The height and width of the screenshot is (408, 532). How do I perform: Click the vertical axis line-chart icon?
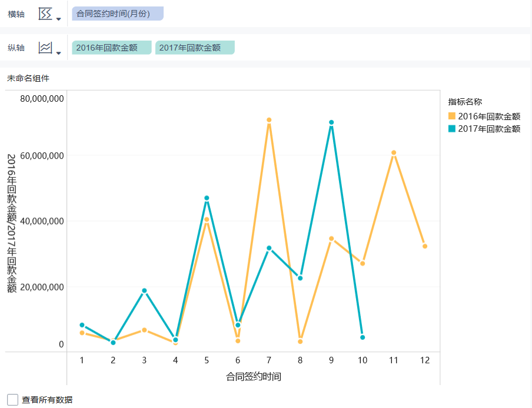coord(45,48)
